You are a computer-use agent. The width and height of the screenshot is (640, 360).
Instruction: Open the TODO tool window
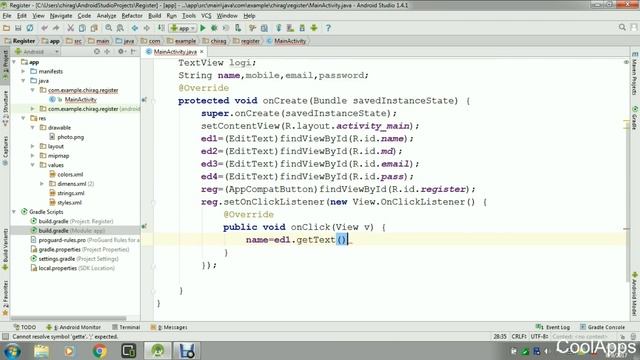coord(24,327)
